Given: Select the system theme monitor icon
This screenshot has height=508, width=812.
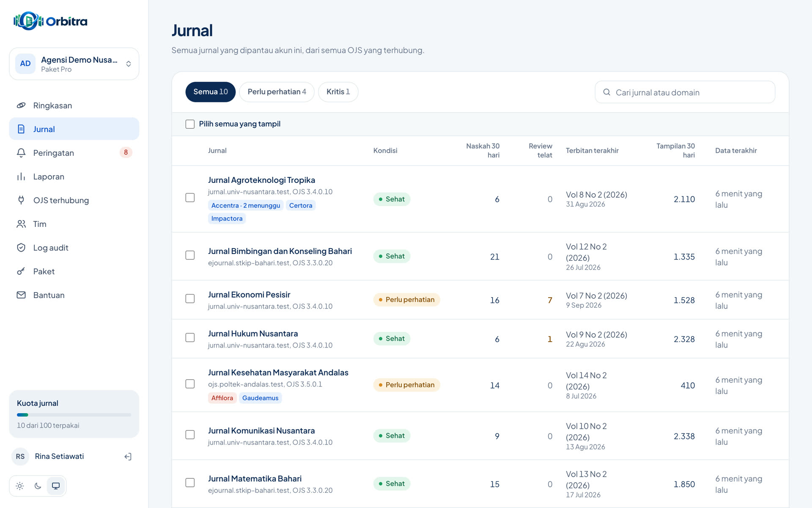Looking at the screenshot, I should (x=56, y=486).
